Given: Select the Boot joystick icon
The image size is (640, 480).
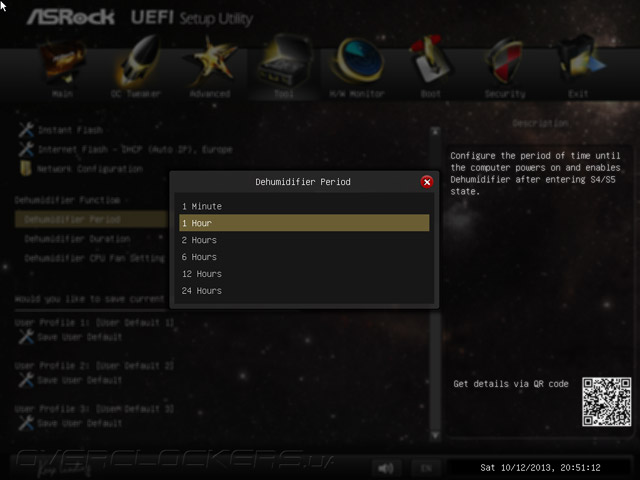Looking at the screenshot, I should pyautogui.click(x=430, y=60).
